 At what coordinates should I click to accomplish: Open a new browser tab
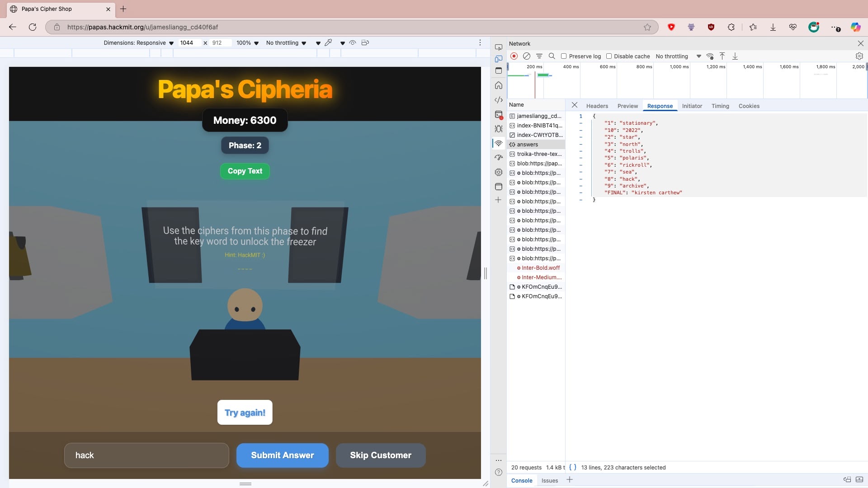(123, 9)
